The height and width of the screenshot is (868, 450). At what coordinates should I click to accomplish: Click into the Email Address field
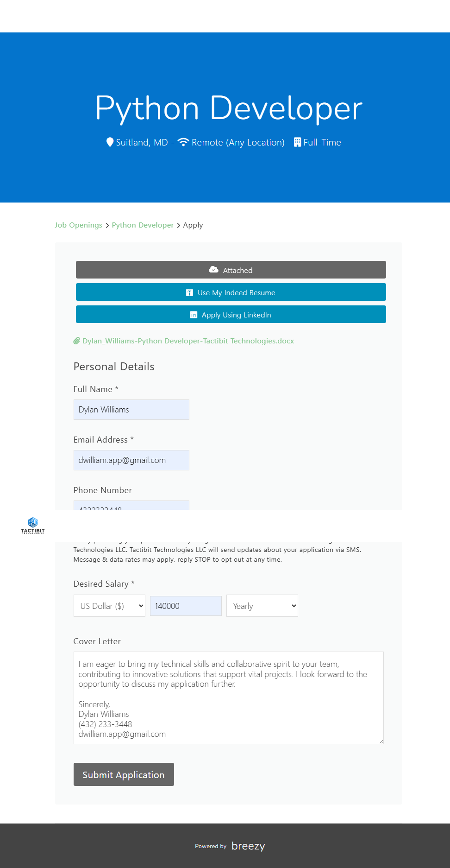point(131,460)
